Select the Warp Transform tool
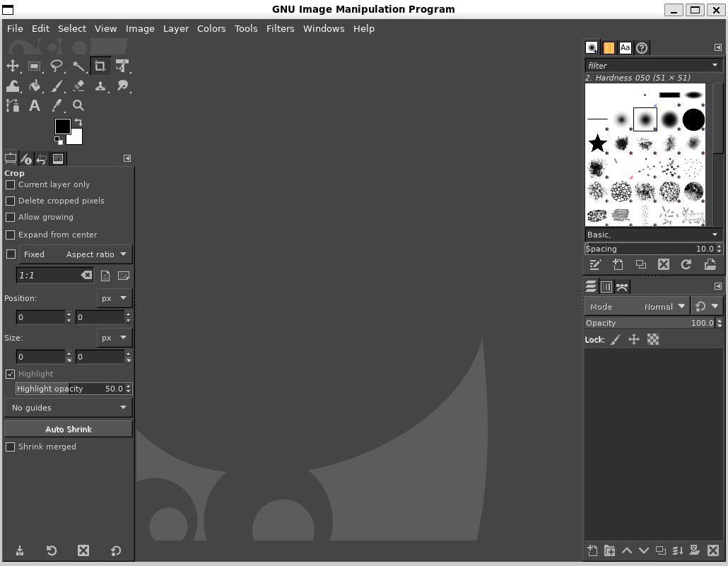 click(x=13, y=86)
